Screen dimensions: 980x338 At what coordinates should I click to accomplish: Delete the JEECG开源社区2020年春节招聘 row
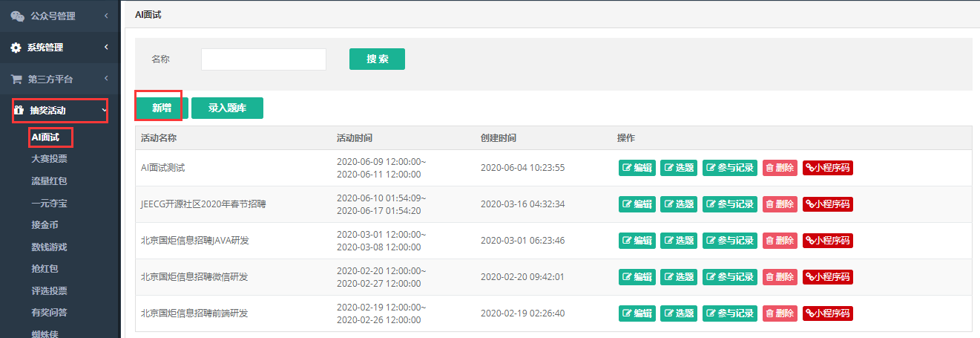click(780, 204)
